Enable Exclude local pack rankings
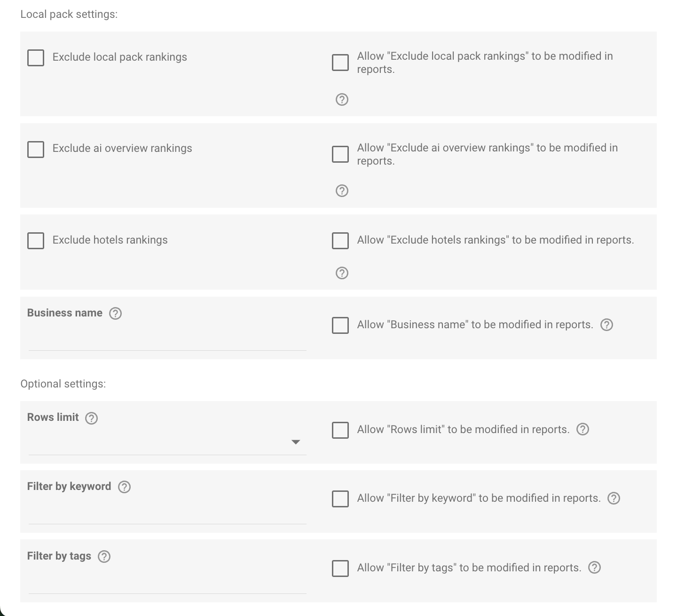 click(35, 57)
